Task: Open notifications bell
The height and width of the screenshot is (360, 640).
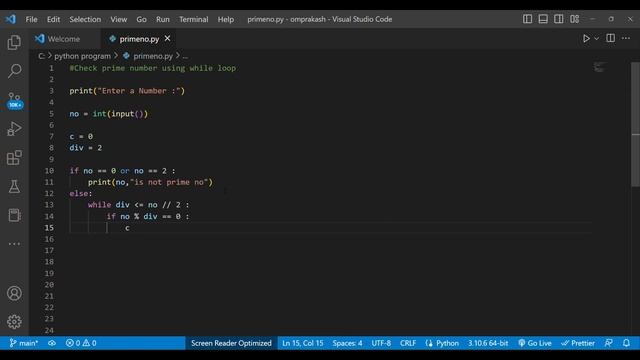Action: [x=626, y=343]
